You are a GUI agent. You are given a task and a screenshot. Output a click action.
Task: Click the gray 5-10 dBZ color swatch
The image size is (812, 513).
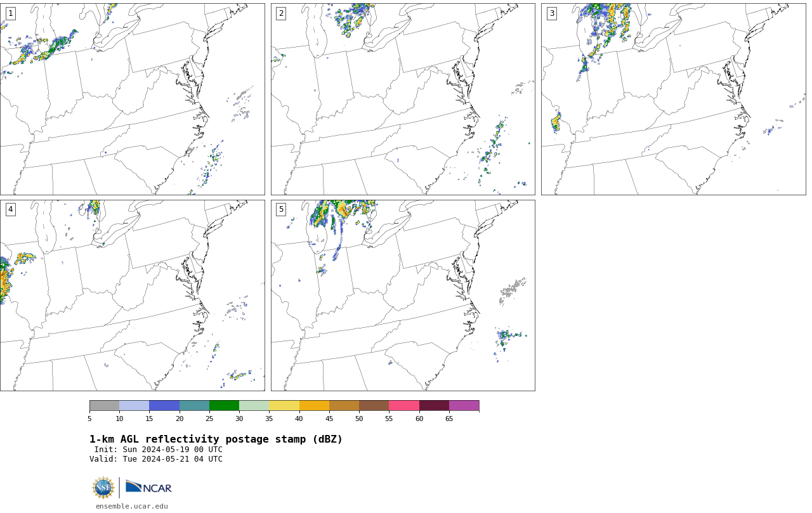(104, 406)
